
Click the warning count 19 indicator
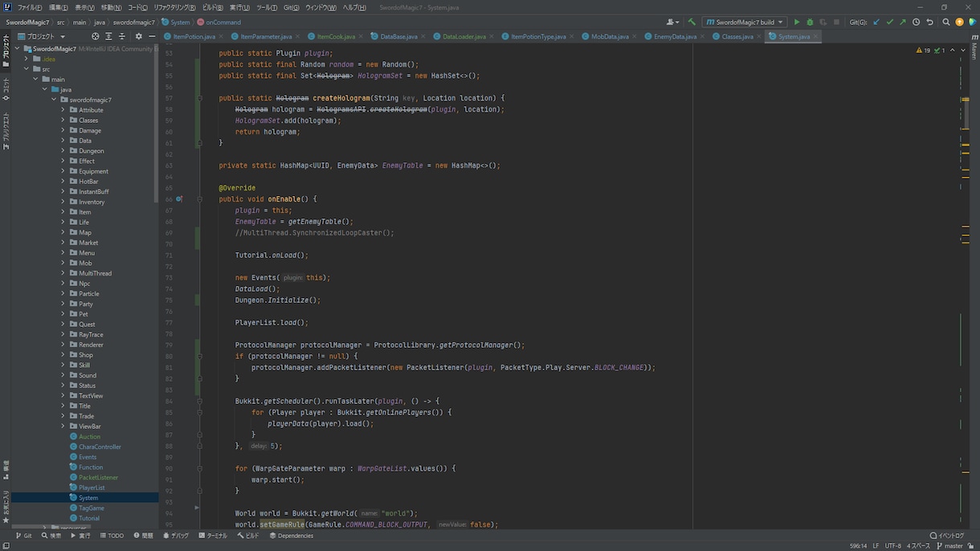924,50
